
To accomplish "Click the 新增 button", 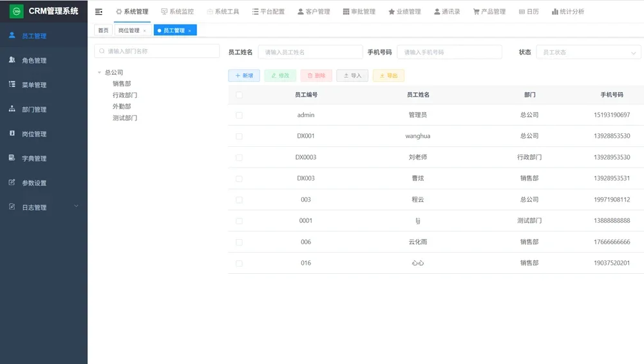I will pyautogui.click(x=244, y=75).
